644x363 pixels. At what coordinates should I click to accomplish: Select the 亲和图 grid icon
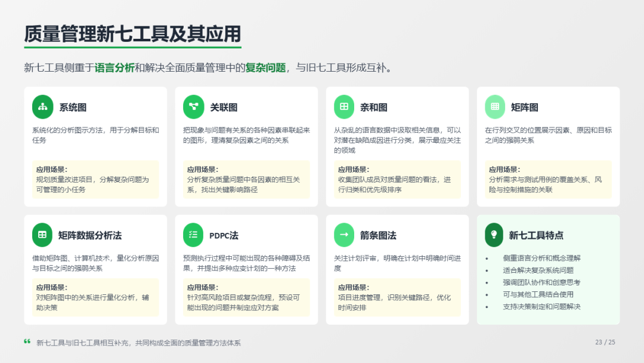(344, 107)
